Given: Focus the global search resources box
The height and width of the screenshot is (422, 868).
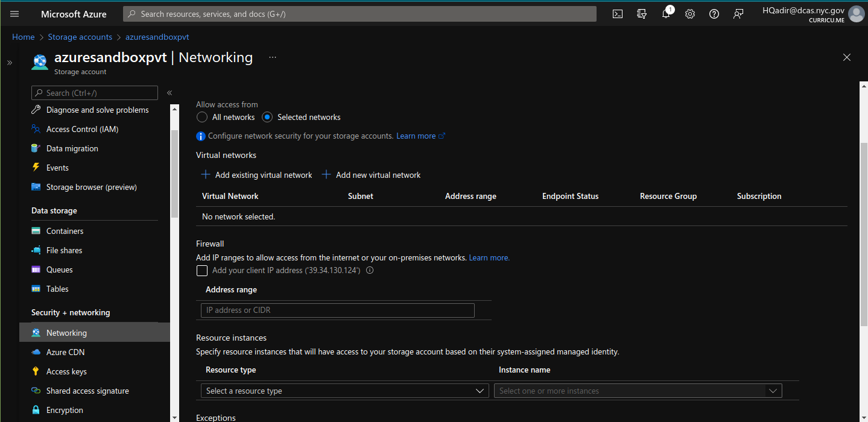Looking at the screenshot, I should (x=360, y=14).
